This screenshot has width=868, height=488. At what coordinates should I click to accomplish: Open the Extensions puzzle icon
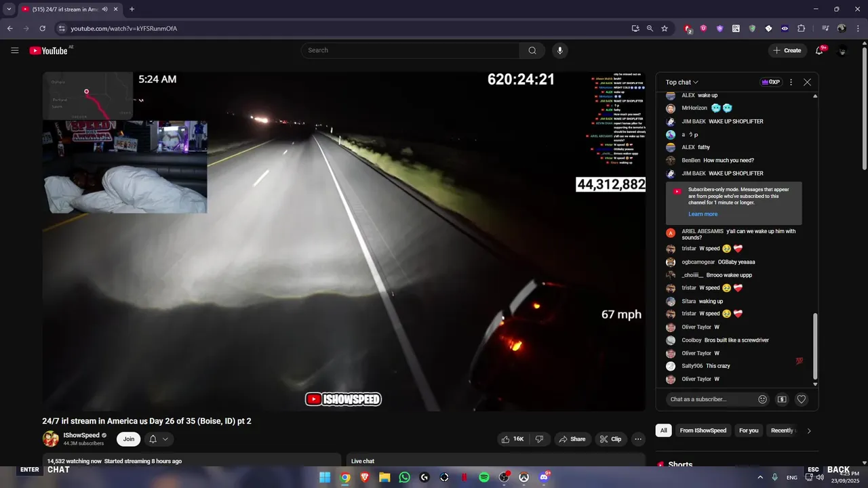pyautogui.click(x=802, y=28)
